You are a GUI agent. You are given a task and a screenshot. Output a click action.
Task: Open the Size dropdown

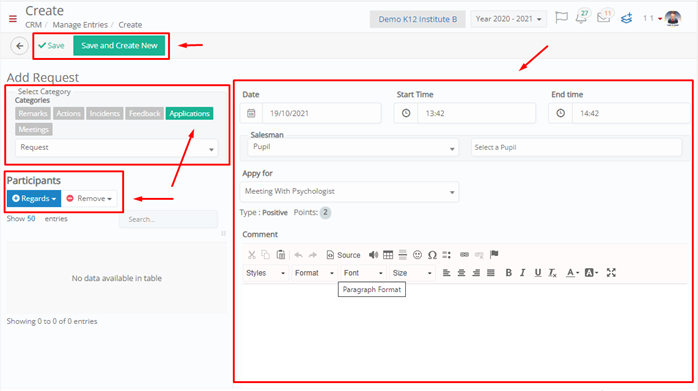pyautogui.click(x=412, y=273)
